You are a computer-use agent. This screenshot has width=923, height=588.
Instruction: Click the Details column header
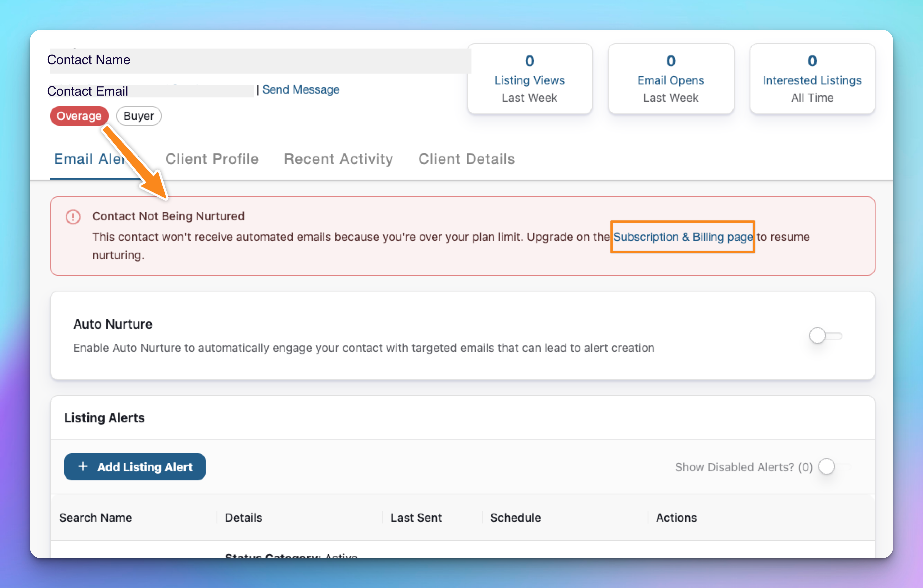tap(243, 517)
